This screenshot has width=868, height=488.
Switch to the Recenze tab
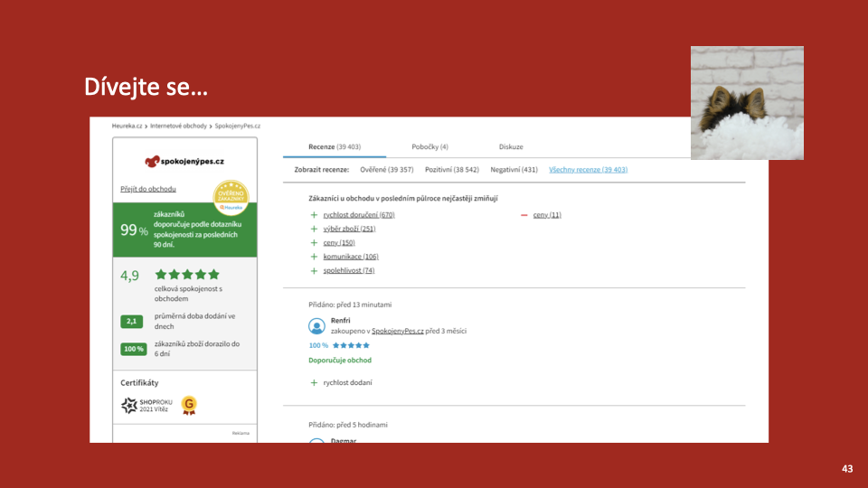(335, 146)
